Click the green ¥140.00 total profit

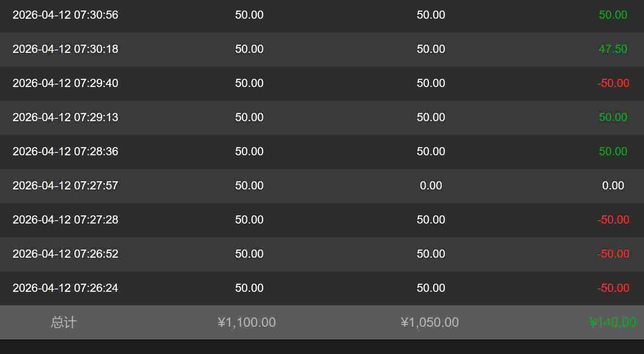tap(612, 322)
